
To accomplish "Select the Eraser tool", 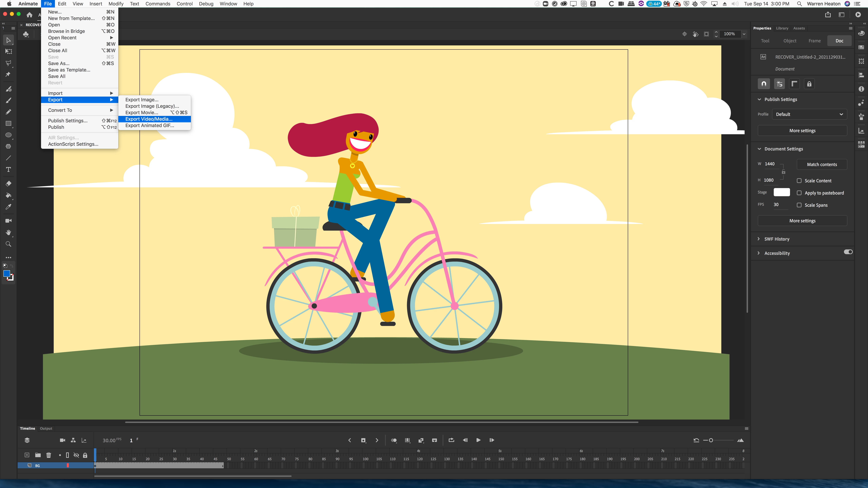I will [x=8, y=184].
